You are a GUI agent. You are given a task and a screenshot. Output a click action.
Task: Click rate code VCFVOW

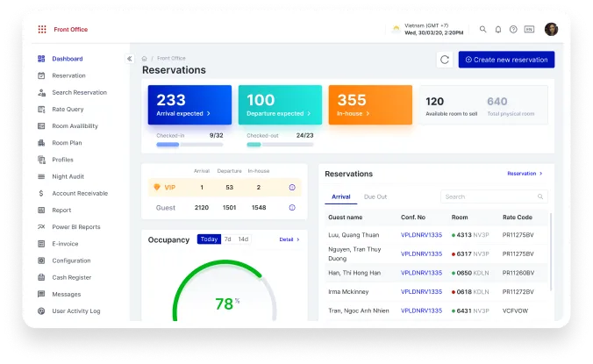515,310
